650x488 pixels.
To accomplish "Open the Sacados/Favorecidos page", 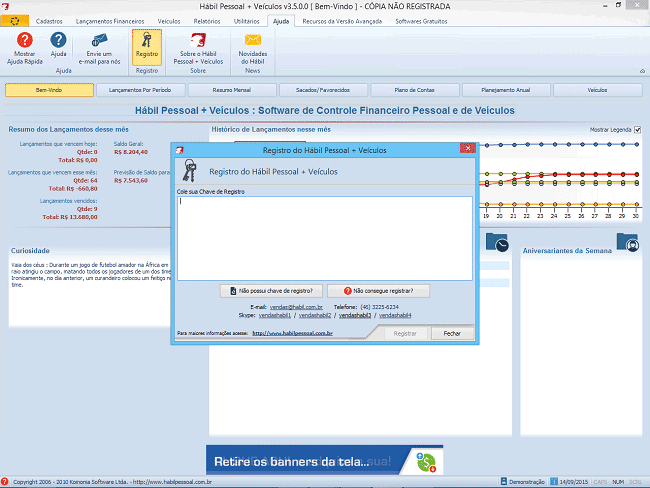I will point(323,90).
